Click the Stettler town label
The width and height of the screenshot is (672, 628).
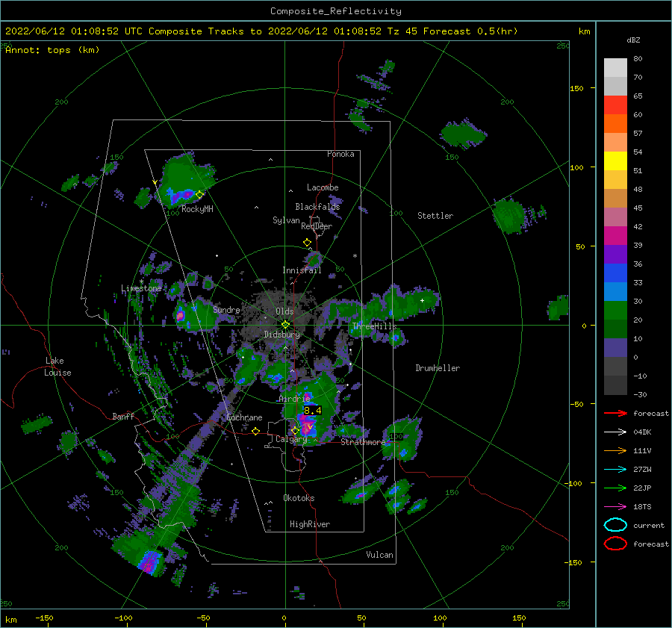(x=435, y=216)
